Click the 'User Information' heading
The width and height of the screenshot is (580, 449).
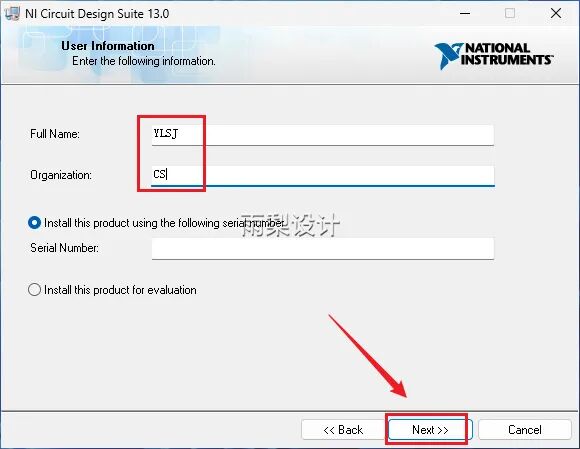coord(108,46)
